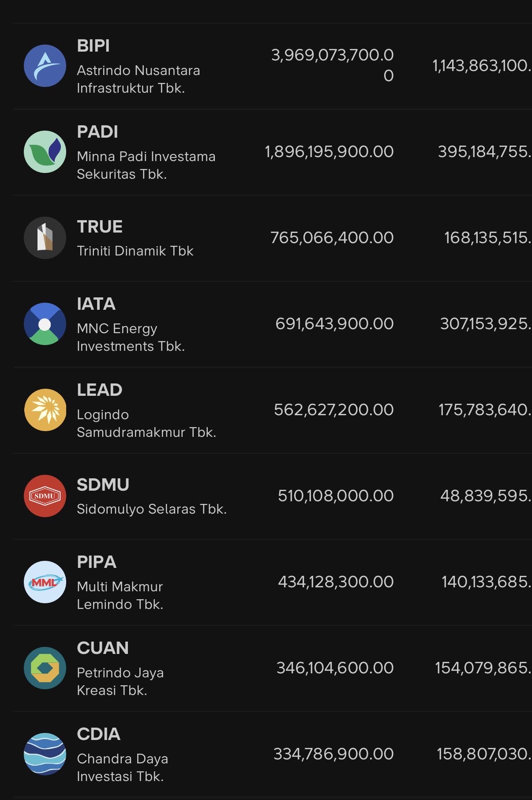Click the CUAN value starting 154,079,865
Viewport: 532px width, 800px height.
483,668
